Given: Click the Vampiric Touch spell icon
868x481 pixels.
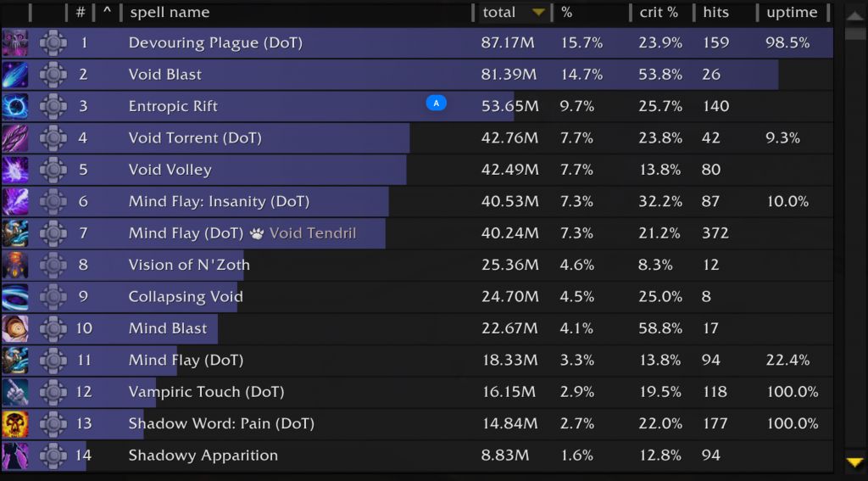Looking at the screenshot, I should 15,392.
